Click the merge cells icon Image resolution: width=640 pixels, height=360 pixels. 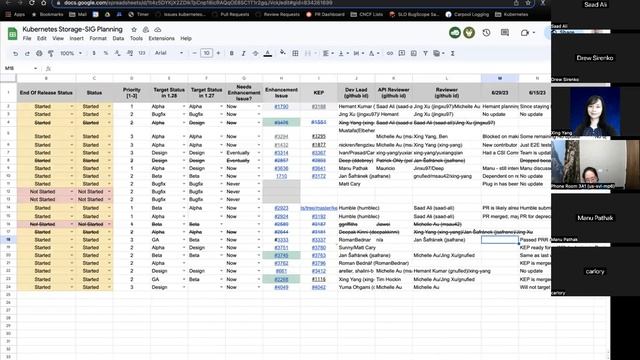[308, 53]
